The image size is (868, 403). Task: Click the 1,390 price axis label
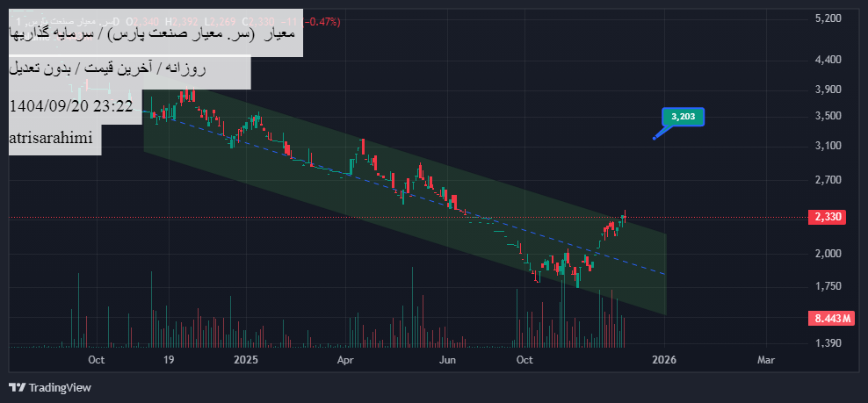828,342
